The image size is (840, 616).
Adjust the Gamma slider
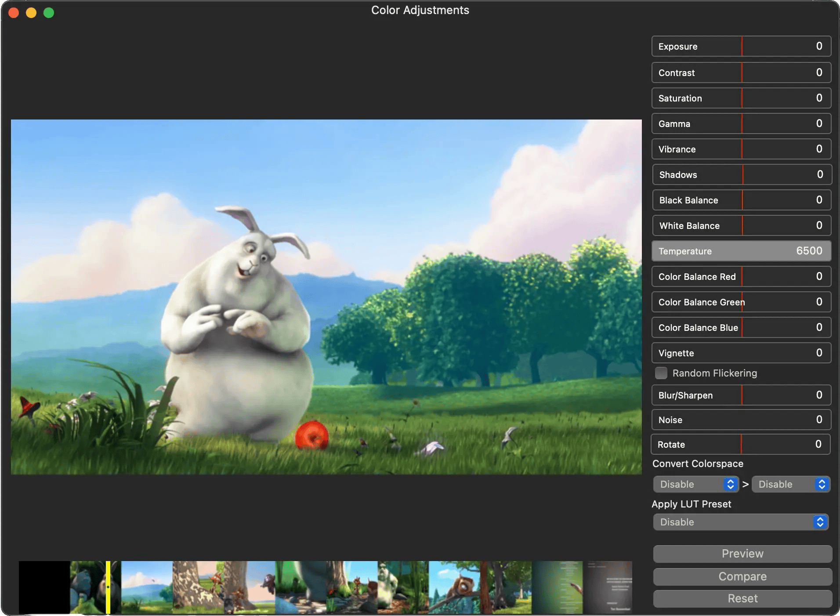coord(741,123)
